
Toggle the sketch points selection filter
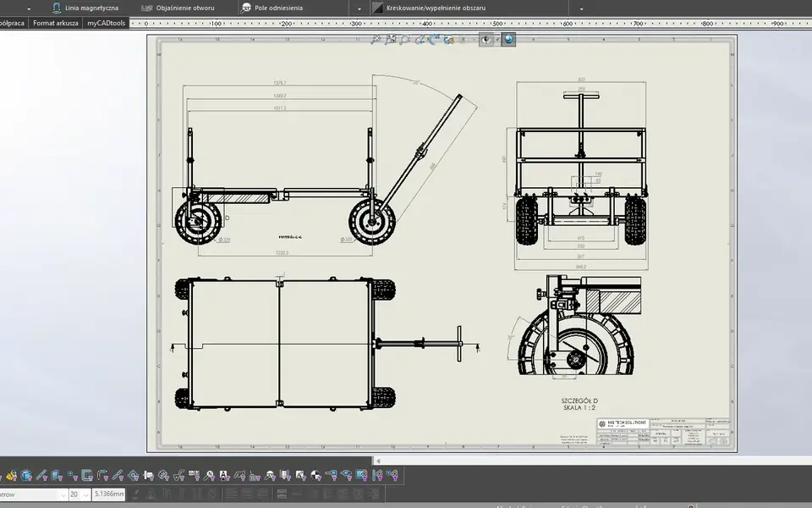(x=73, y=475)
